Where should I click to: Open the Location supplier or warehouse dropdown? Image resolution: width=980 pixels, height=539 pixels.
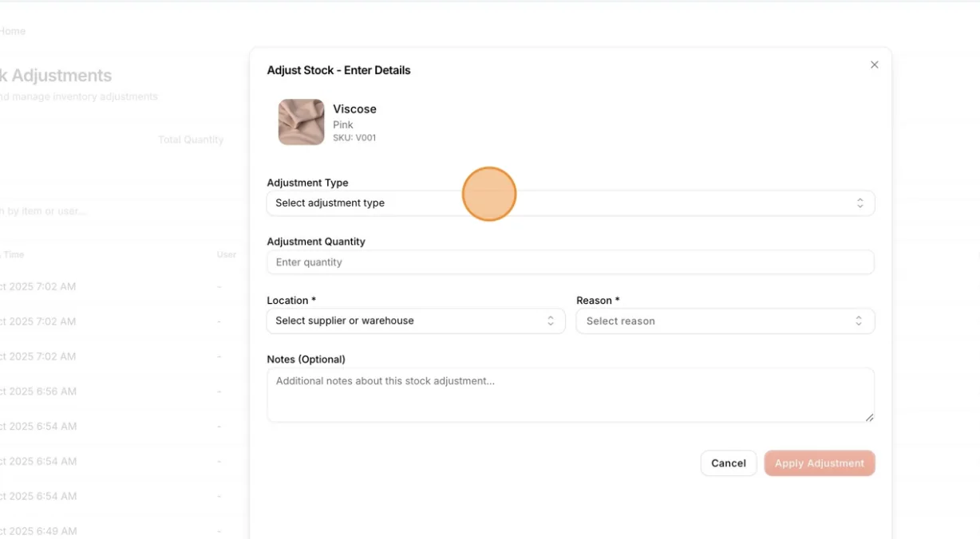pyautogui.click(x=416, y=321)
